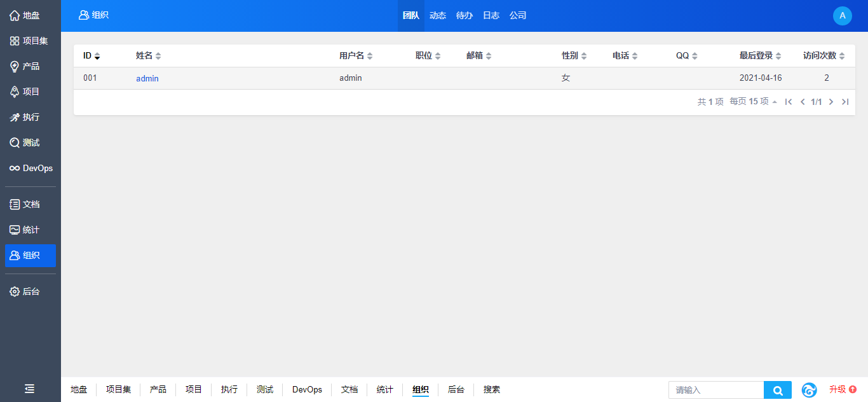
Task: Open 文档 in the sidebar
Action: point(31,204)
